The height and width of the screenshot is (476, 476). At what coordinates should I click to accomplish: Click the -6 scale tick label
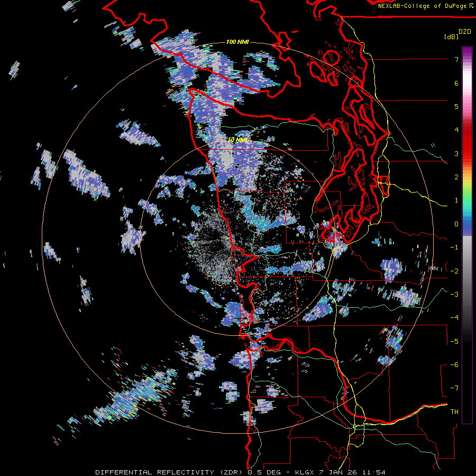[x=454, y=364]
